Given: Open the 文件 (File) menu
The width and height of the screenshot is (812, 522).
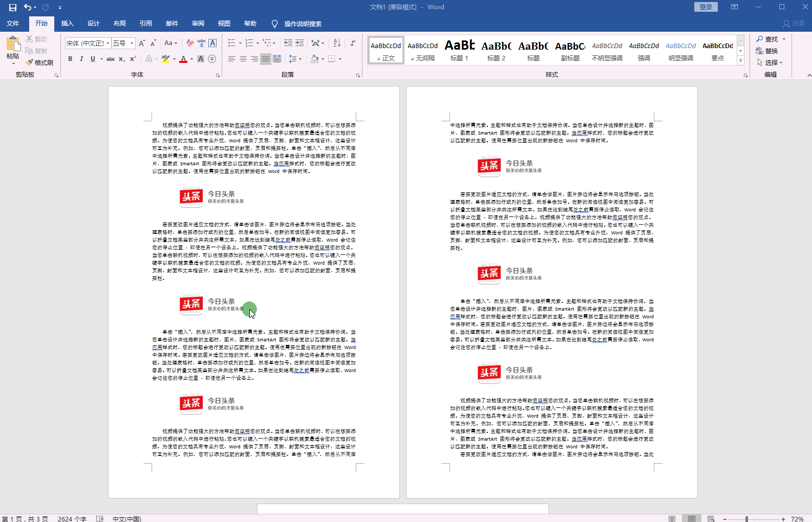Looking at the screenshot, I should [x=13, y=24].
